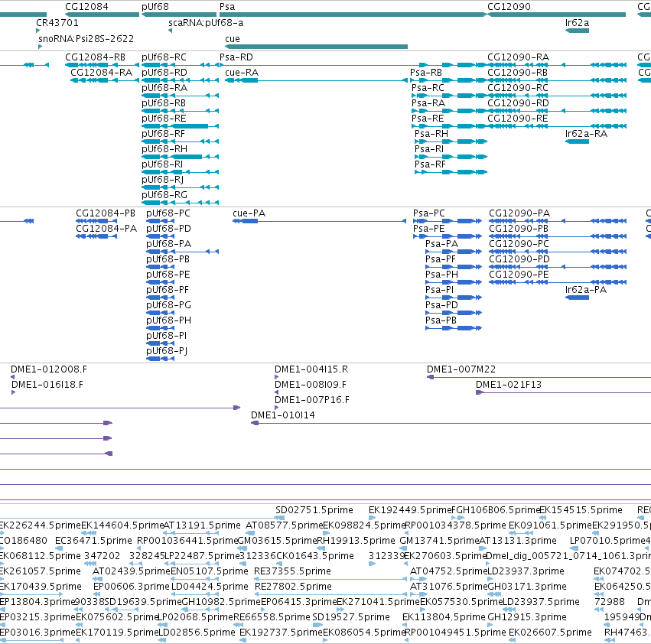Viewport: 651px width, 644px height.
Task: Select the pUf68-RE transcript label
Action: click(164, 119)
